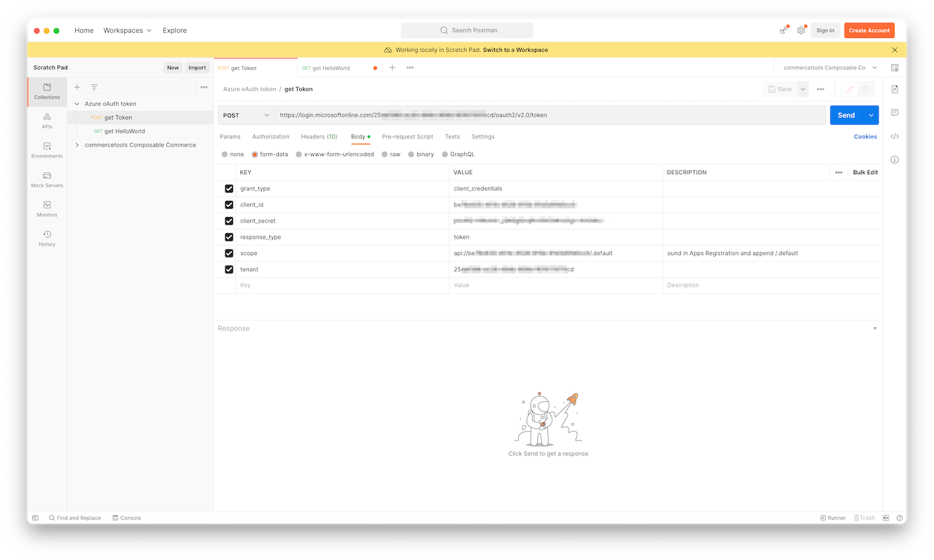The height and width of the screenshot is (560, 934).
Task: Click the filter icon in collections search
Action: coord(94,87)
